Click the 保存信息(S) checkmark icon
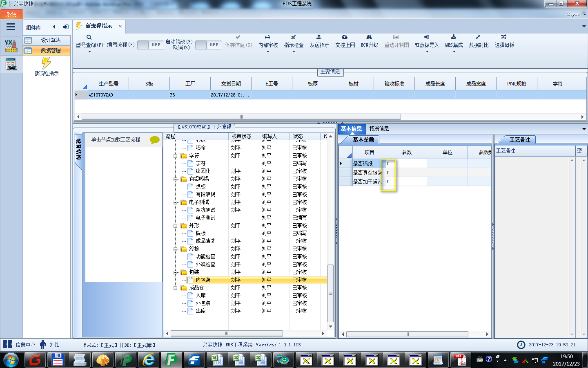 238,37
